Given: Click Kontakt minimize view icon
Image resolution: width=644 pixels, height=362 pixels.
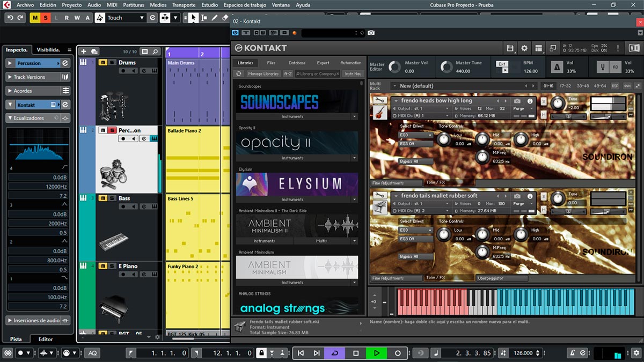Looking at the screenshot, I should point(552,48).
